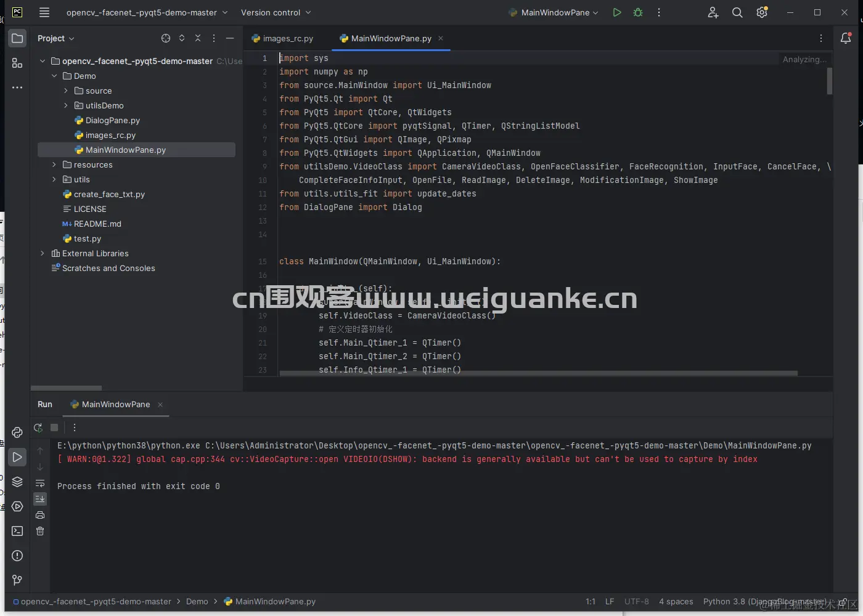863x616 pixels.
Task: Open the project name dropdown in title bar
Action: 147,12
